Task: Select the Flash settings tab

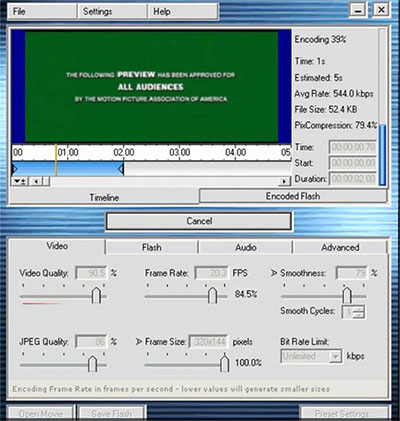Action: pos(152,247)
